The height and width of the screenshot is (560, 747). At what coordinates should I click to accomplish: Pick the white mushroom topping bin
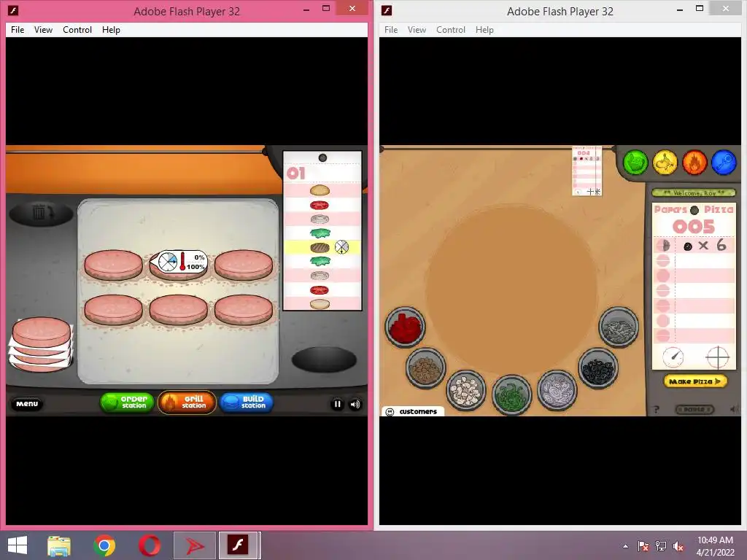pos(466,391)
